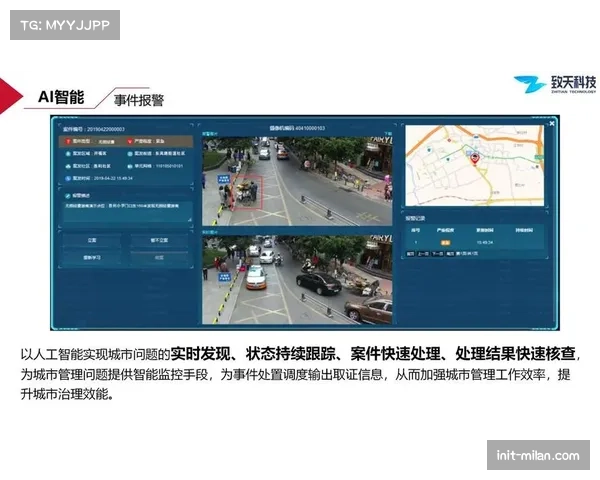Click the trigger community house icon

[68, 166]
